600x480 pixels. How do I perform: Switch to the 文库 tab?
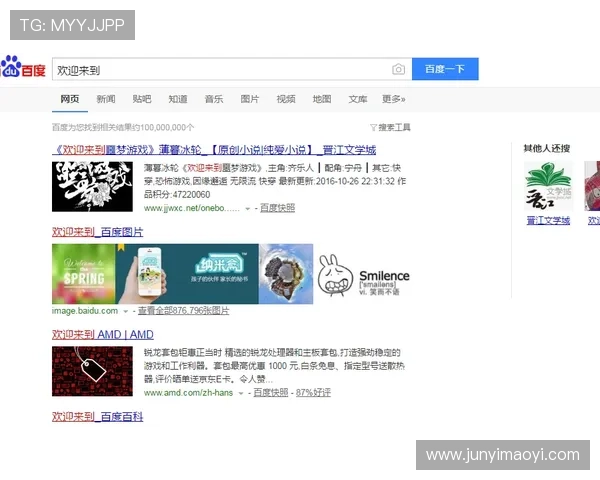point(358,99)
